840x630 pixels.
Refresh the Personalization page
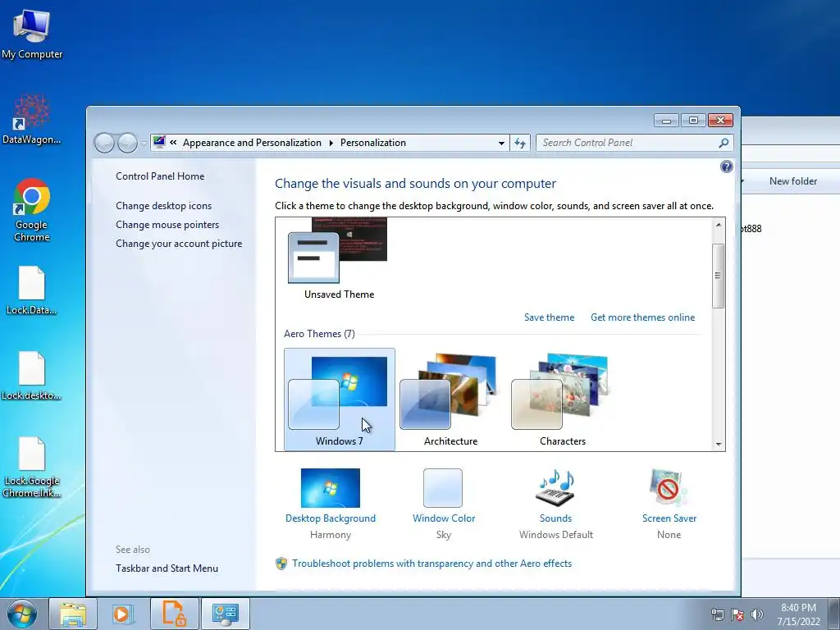coord(519,143)
